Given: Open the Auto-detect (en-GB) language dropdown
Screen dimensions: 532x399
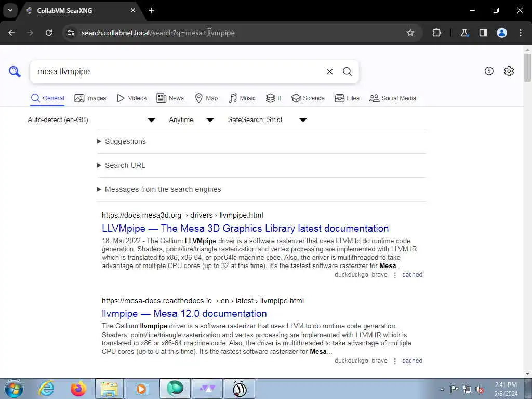Looking at the screenshot, I should (91, 120).
